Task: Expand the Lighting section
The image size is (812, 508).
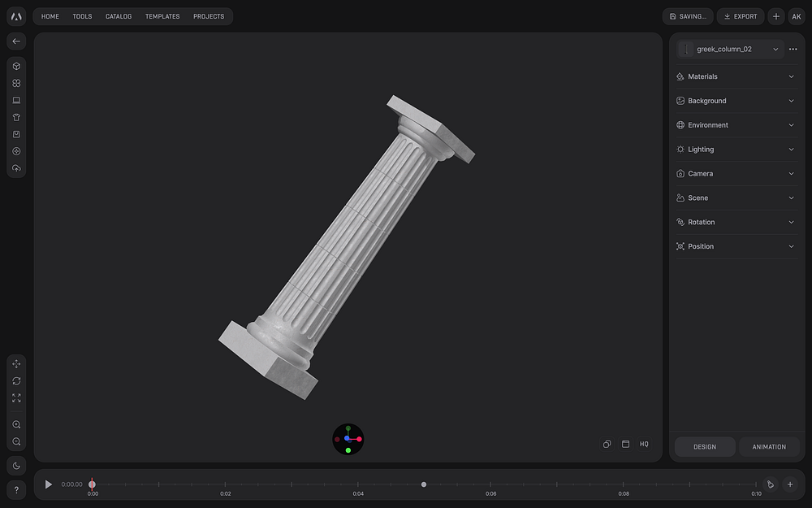Action: pos(736,150)
